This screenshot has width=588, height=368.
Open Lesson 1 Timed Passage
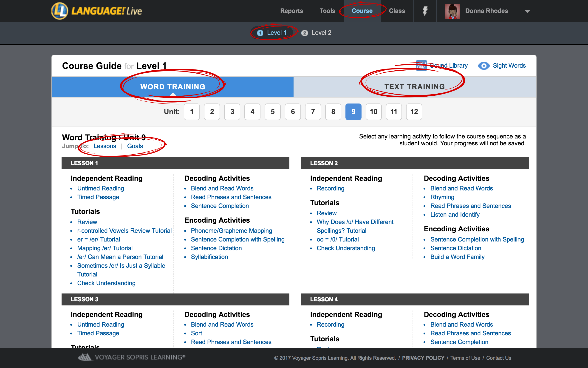pos(98,197)
